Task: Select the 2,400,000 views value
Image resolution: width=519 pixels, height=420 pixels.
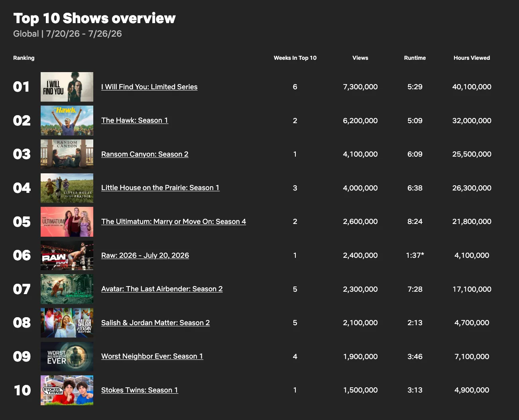Action: [360, 255]
